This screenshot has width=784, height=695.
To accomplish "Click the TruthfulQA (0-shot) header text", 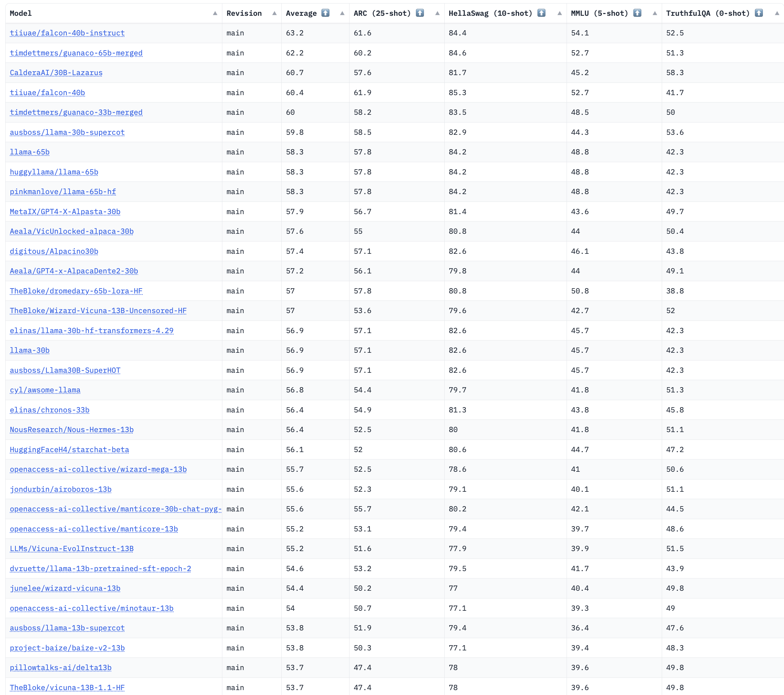I will pos(708,13).
